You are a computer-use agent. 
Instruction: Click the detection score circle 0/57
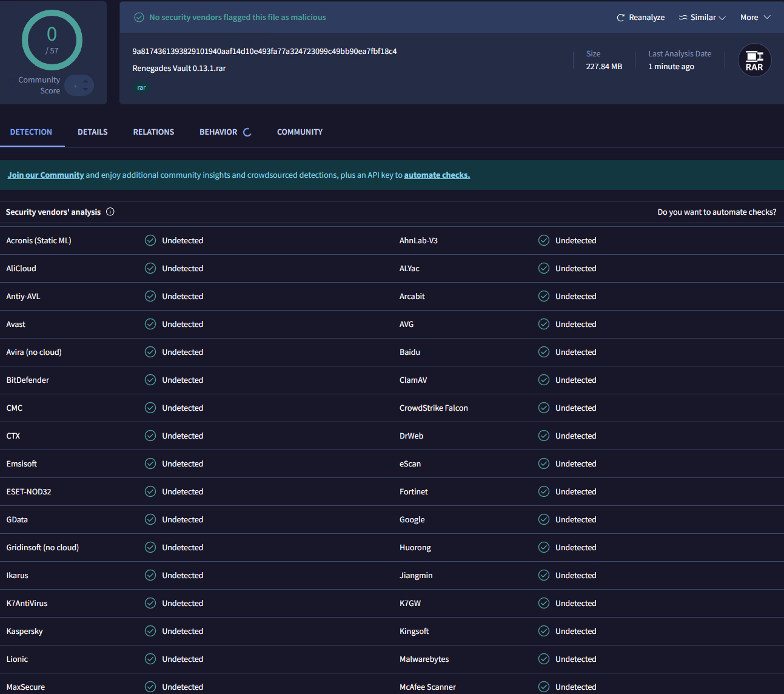(x=52, y=40)
